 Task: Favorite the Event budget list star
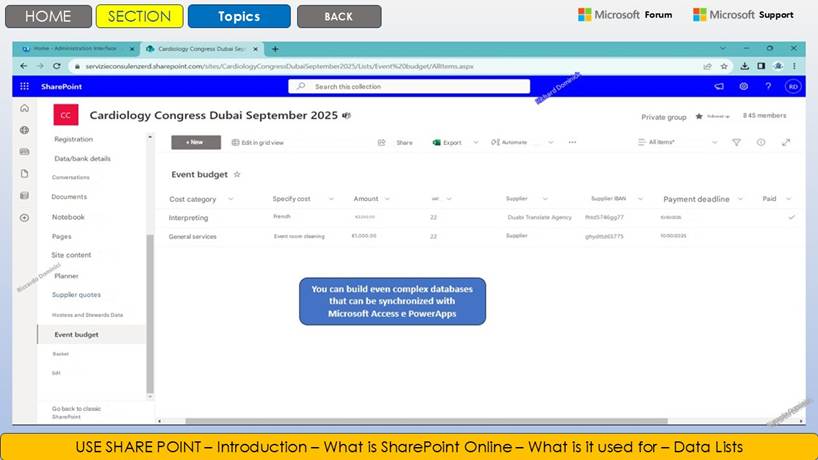(237, 175)
